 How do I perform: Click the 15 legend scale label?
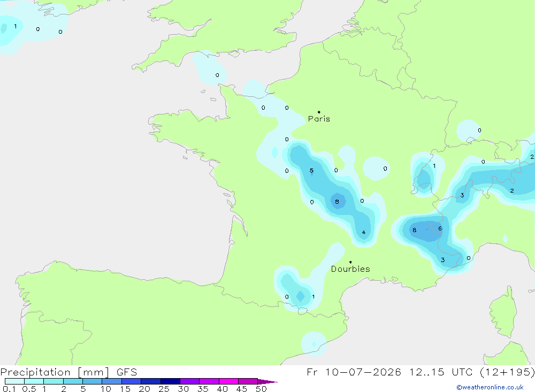pos(125,389)
